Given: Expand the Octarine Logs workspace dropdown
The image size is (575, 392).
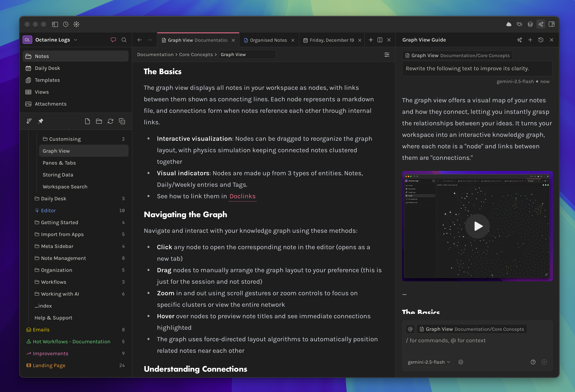Looking at the screenshot, I should tap(76, 40).
